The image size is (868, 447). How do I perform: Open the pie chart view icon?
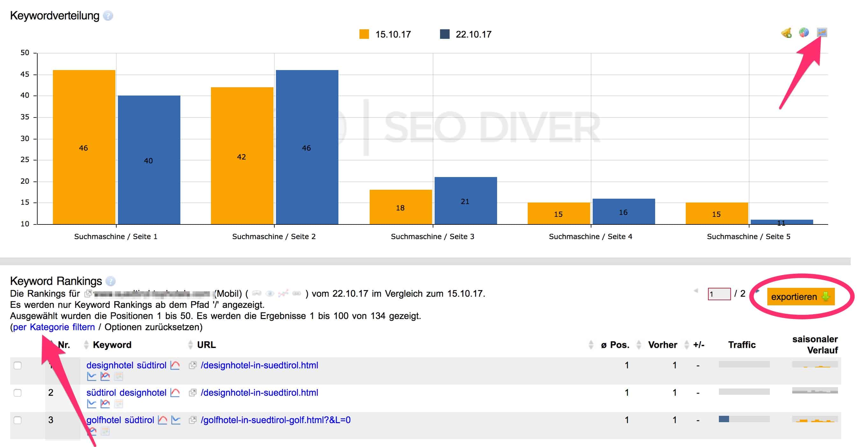click(x=804, y=33)
